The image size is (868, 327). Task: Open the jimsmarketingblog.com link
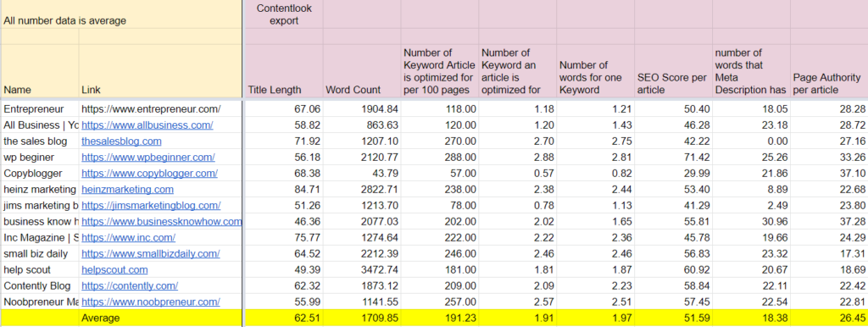pos(151,205)
